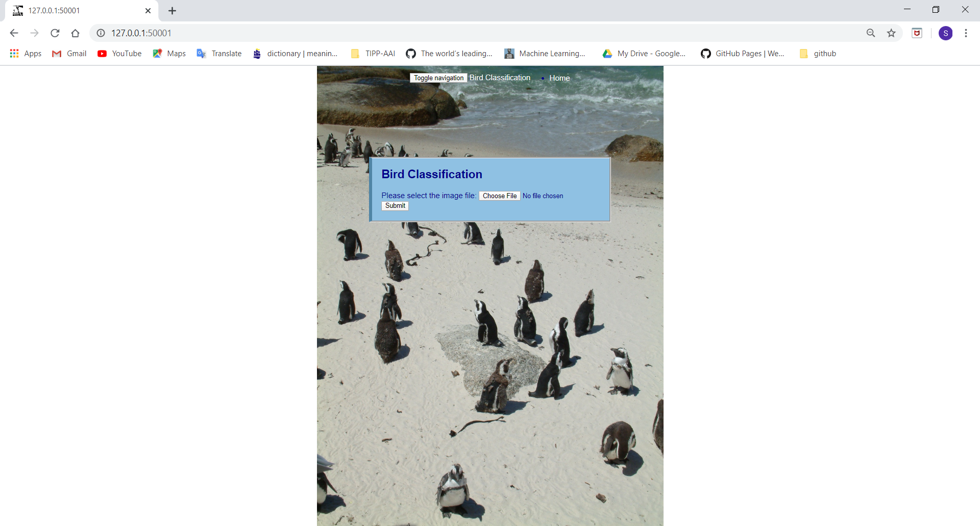Open the dictionary bookmark
Viewport: 980px width, 526px height.
tap(296, 54)
